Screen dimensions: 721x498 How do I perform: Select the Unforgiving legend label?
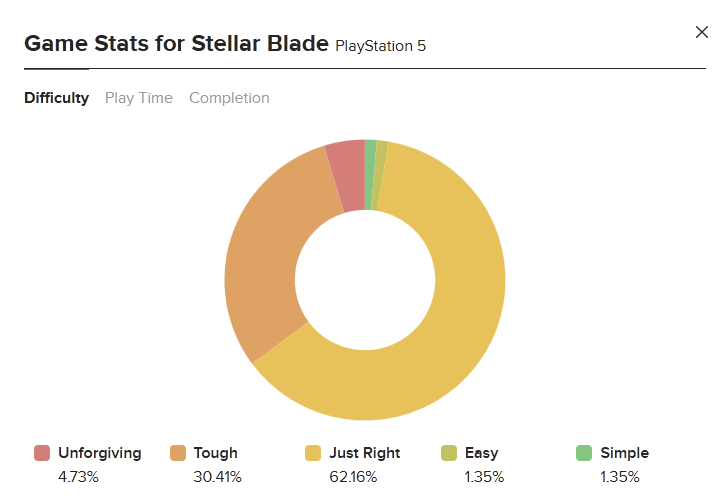pyautogui.click(x=100, y=453)
